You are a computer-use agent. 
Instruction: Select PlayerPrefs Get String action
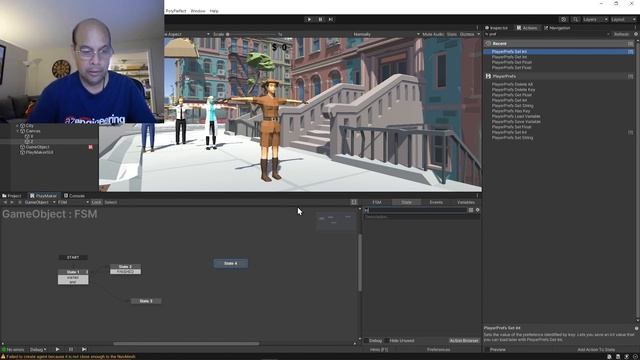[x=512, y=106]
